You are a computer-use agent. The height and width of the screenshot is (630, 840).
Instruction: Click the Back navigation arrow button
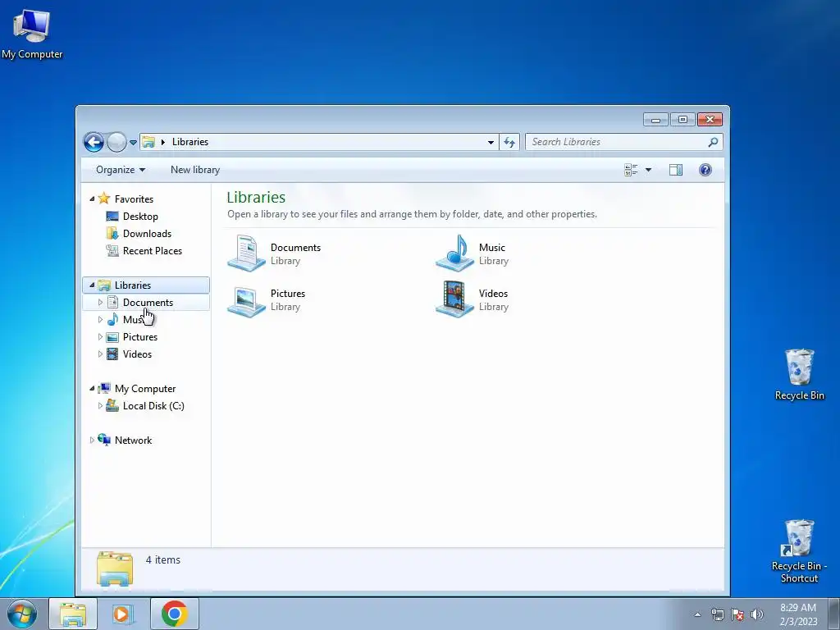click(x=94, y=142)
